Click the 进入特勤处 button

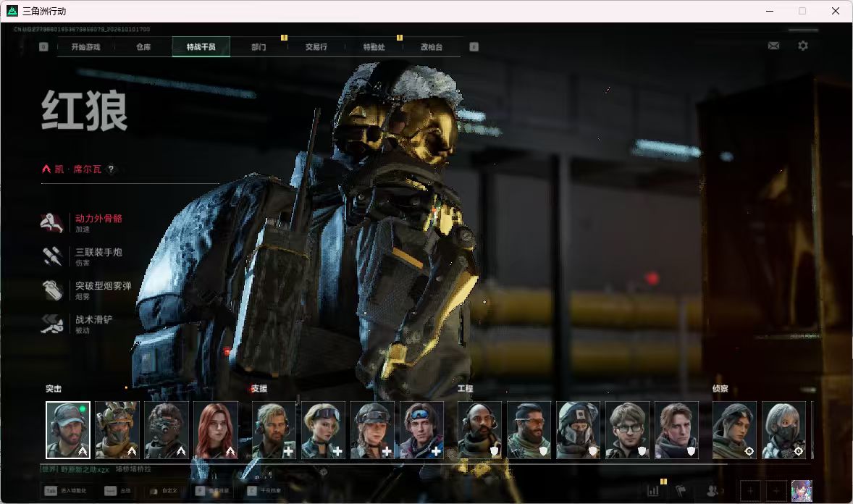(66, 491)
